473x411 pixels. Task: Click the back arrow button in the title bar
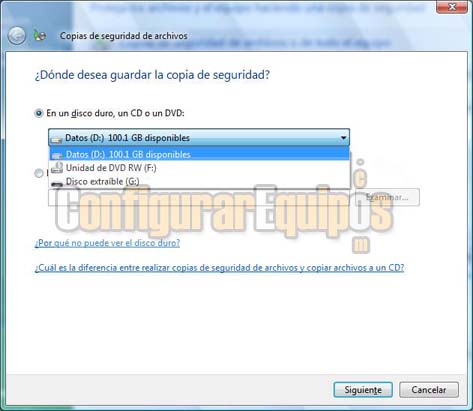click(x=16, y=35)
